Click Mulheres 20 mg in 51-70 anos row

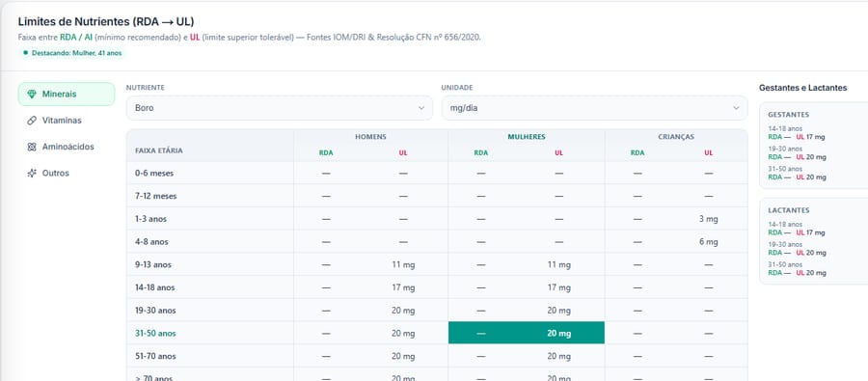pos(559,356)
